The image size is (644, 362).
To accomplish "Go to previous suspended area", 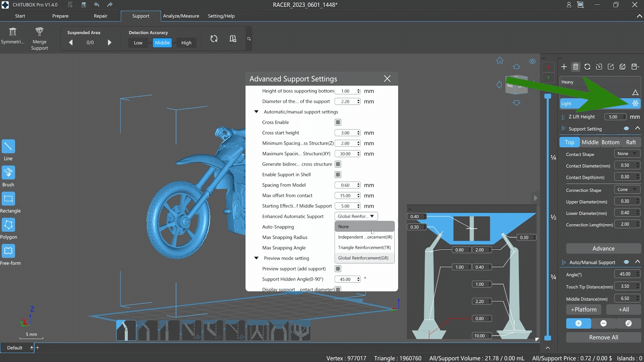I will point(71,43).
